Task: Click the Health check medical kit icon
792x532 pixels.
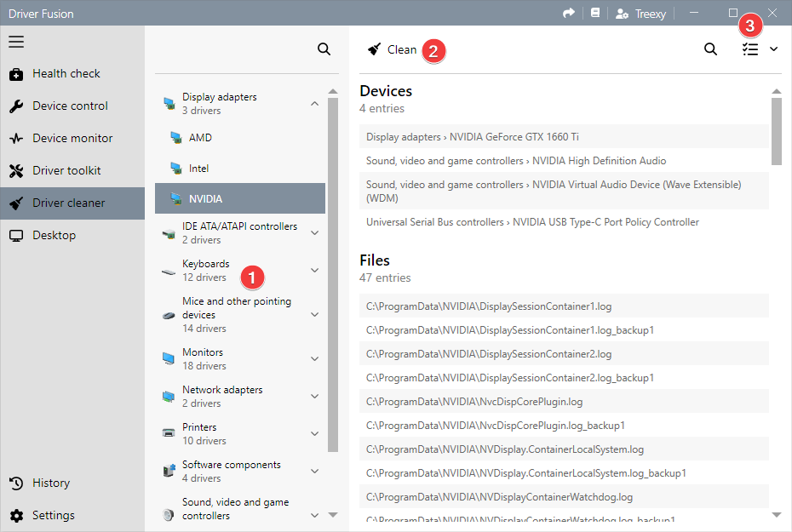Action: click(16, 74)
